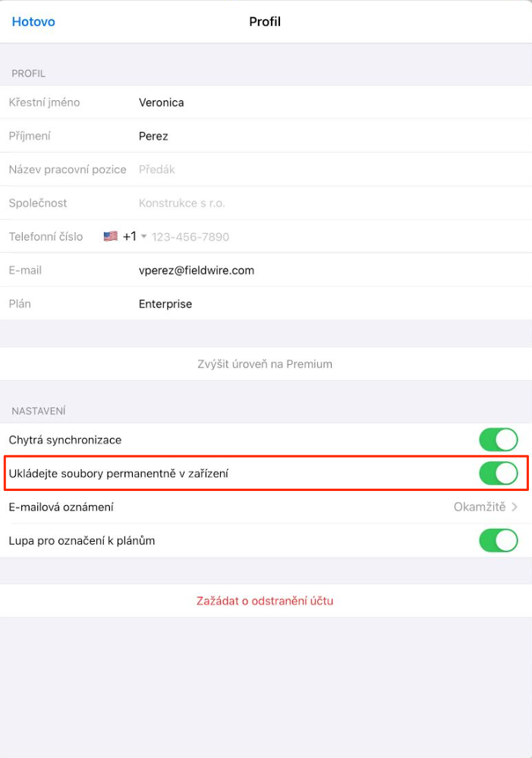Focus the Společnost input field
This screenshot has height=758, width=532.
pyautogui.click(x=304, y=203)
